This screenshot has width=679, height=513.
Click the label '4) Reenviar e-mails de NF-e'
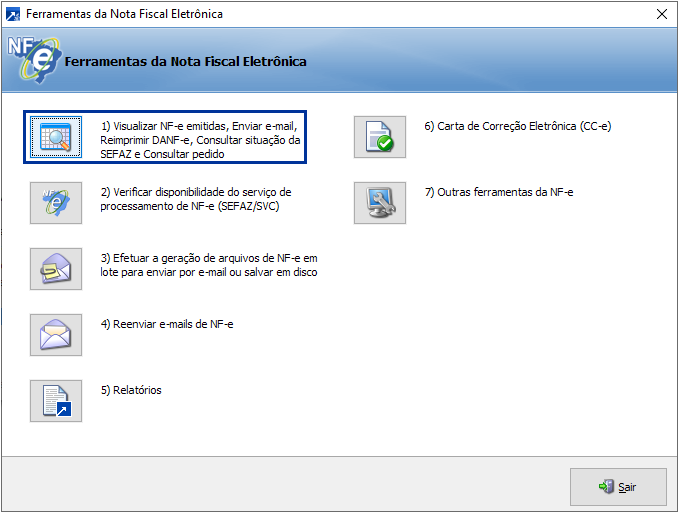[167, 324]
